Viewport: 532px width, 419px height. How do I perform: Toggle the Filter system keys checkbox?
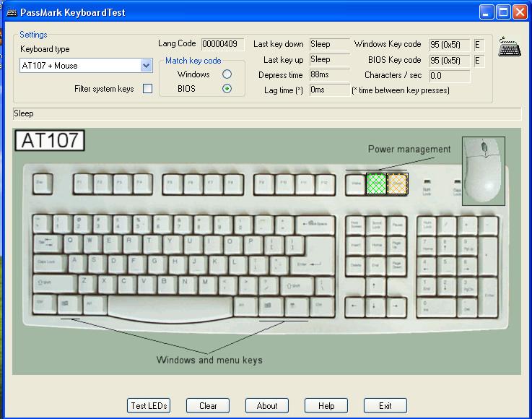(x=147, y=89)
